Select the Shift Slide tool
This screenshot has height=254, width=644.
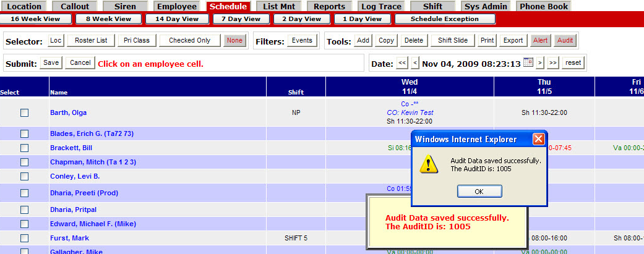[453, 41]
